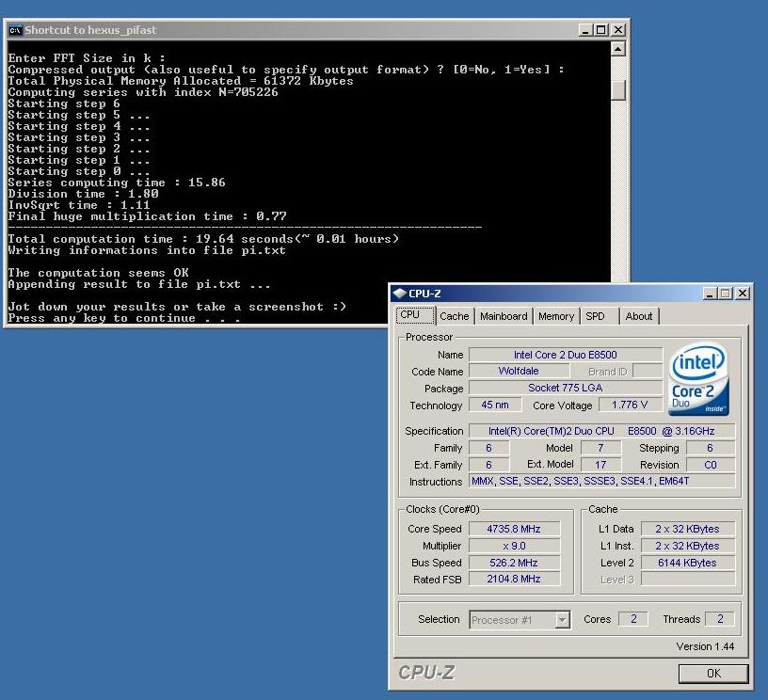This screenshot has width=768, height=700.
Task: Click the Revision value C0
Action: click(711, 465)
